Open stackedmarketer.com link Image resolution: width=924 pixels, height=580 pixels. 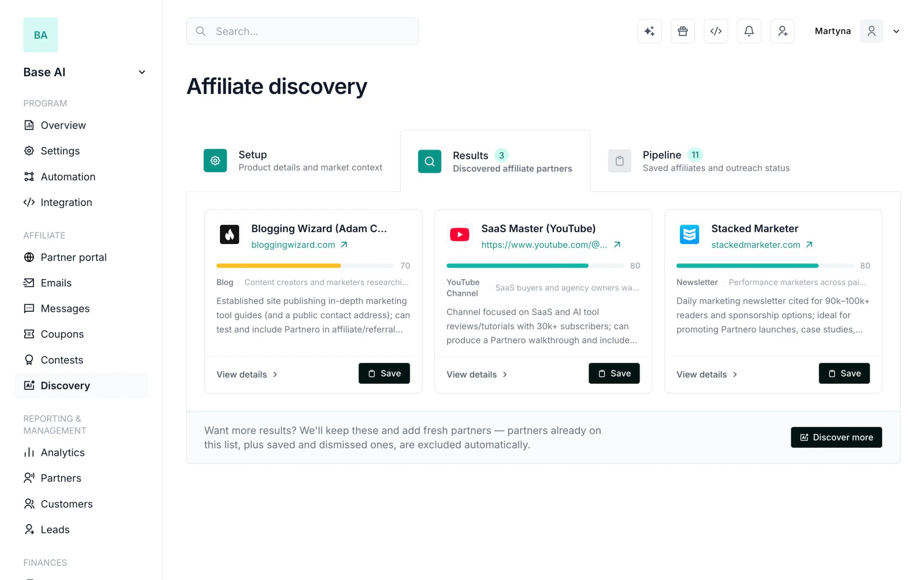(x=756, y=245)
